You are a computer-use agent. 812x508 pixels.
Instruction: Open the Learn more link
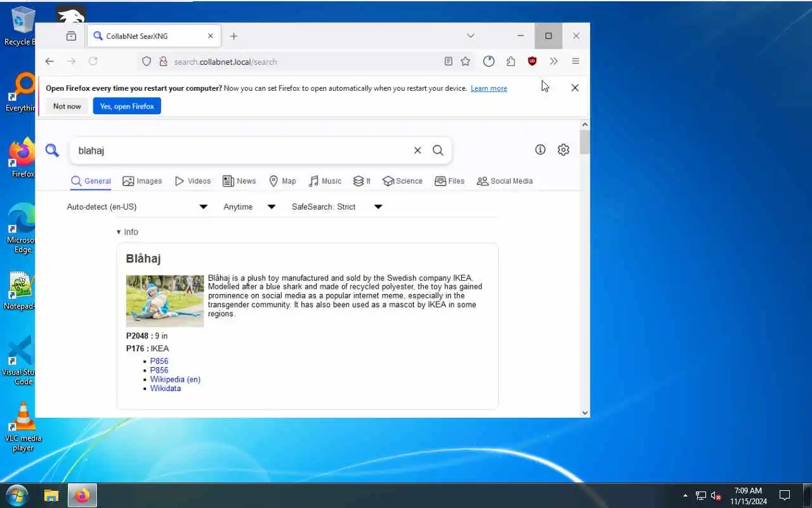(x=488, y=88)
